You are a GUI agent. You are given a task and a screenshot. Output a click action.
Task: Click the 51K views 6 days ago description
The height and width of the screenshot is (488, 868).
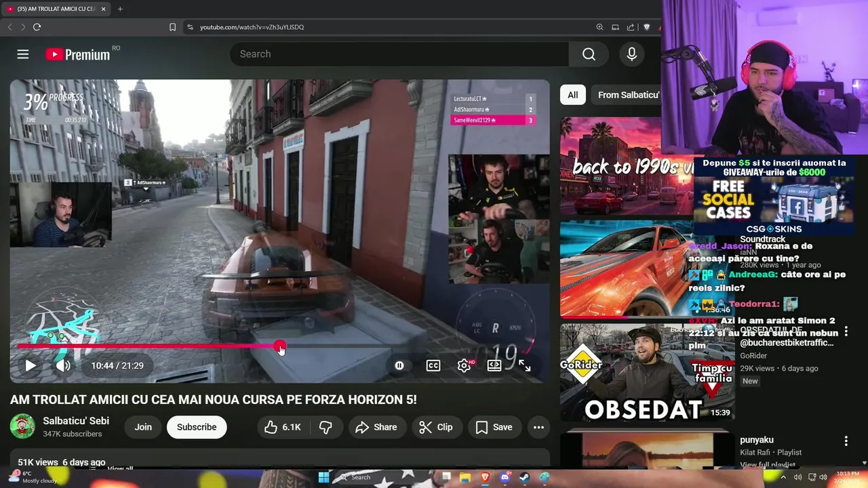[62, 462]
